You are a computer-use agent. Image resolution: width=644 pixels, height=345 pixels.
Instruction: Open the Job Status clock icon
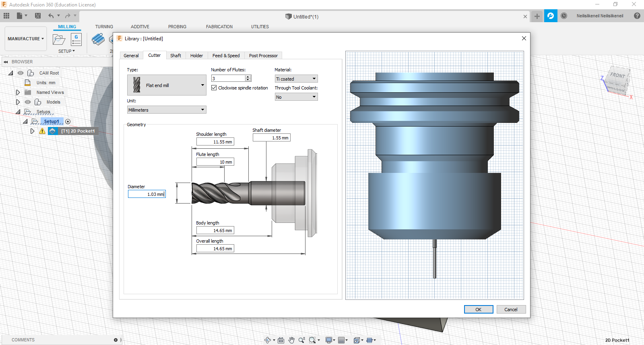coord(564,16)
